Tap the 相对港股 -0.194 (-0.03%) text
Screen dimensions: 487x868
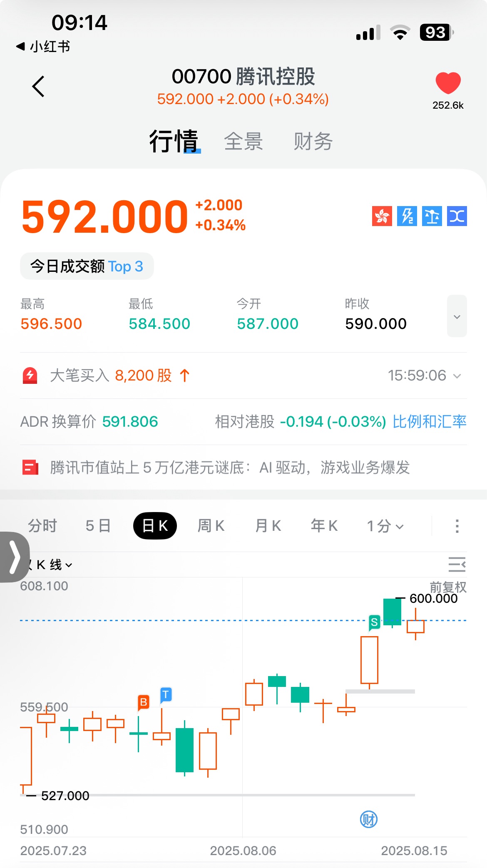[301, 422]
